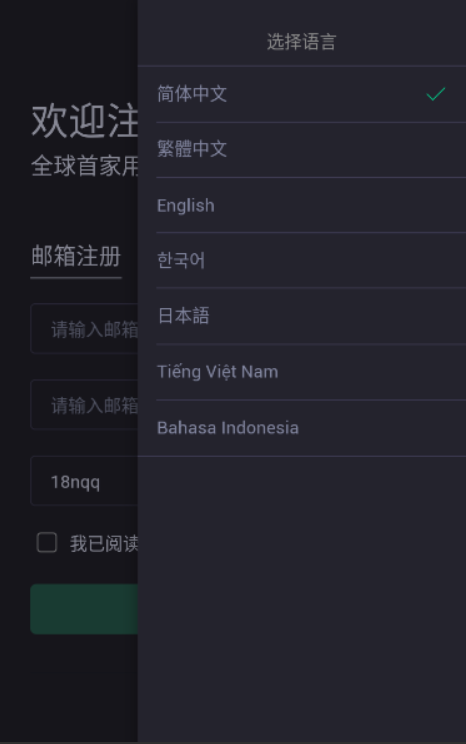
Task: Select Bahasa Indonesia language
Action: pyautogui.click(x=302, y=428)
